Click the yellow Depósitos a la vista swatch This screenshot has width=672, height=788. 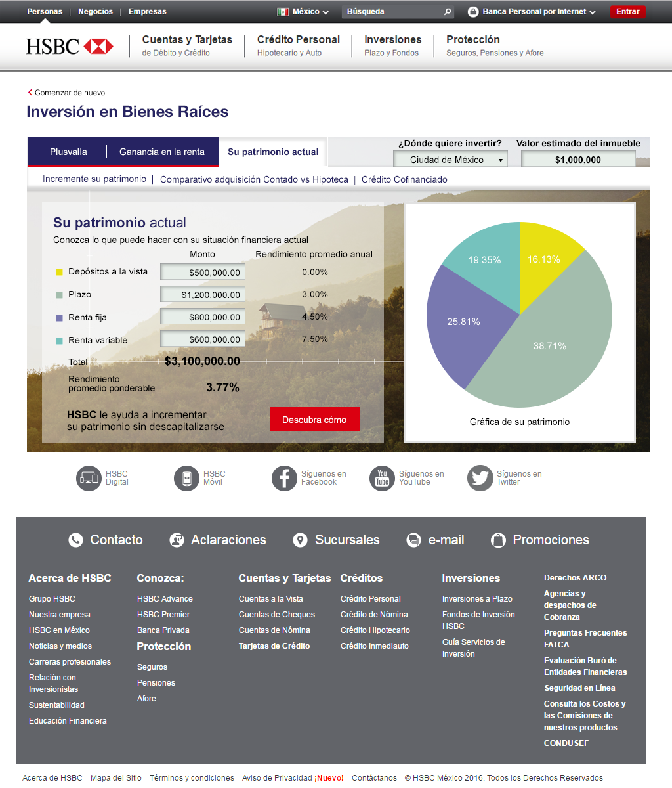pyautogui.click(x=59, y=272)
